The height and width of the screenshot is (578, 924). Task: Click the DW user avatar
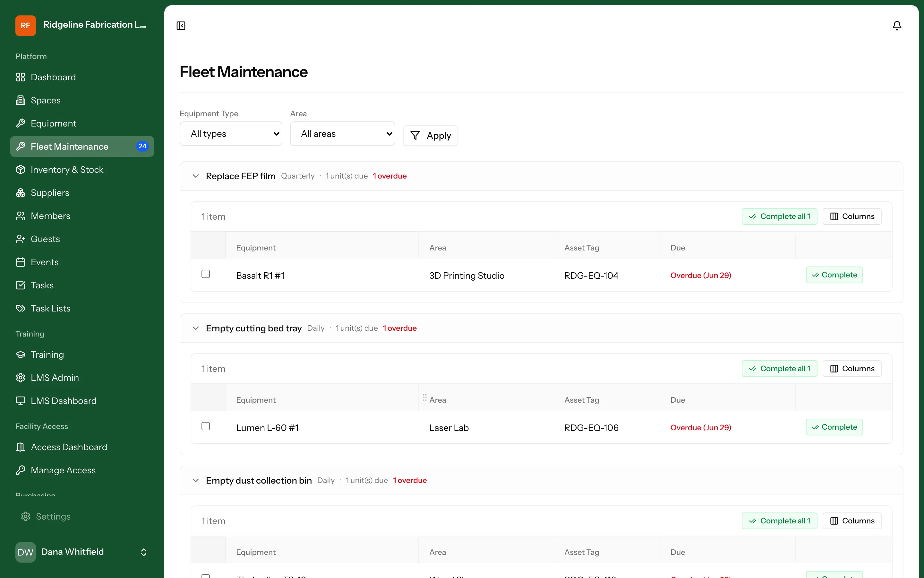[x=26, y=552]
